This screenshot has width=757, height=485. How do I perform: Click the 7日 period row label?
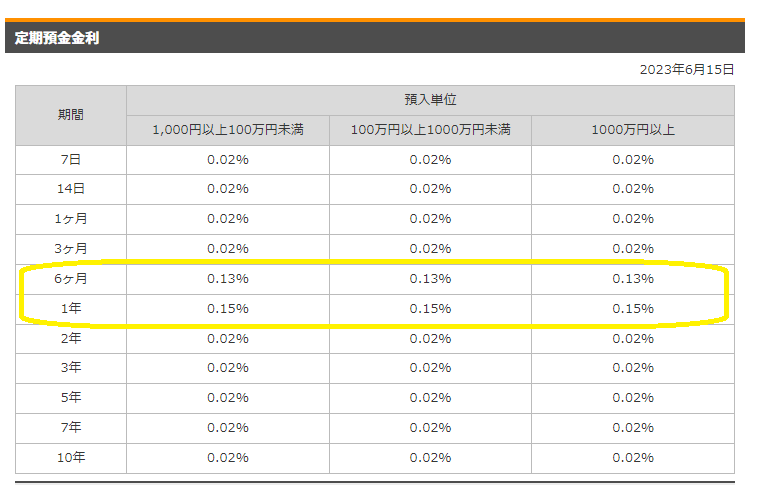[70, 160]
